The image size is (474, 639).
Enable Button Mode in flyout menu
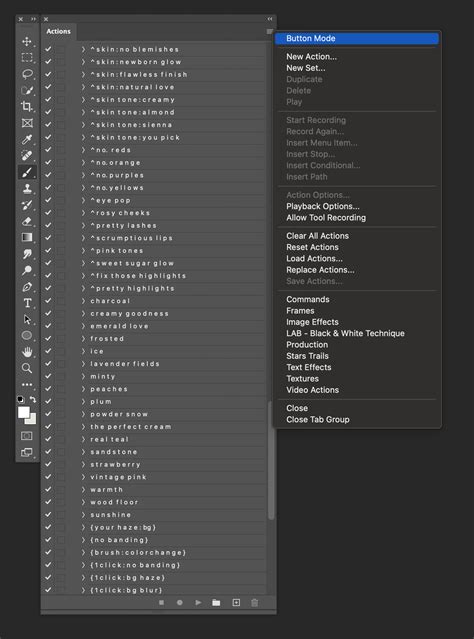point(357,38)
